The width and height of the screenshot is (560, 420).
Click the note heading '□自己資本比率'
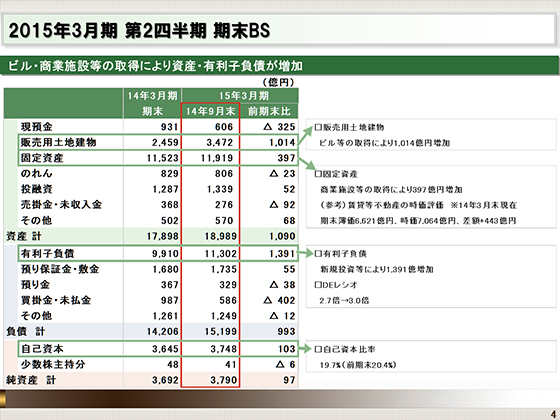point(345,349)
